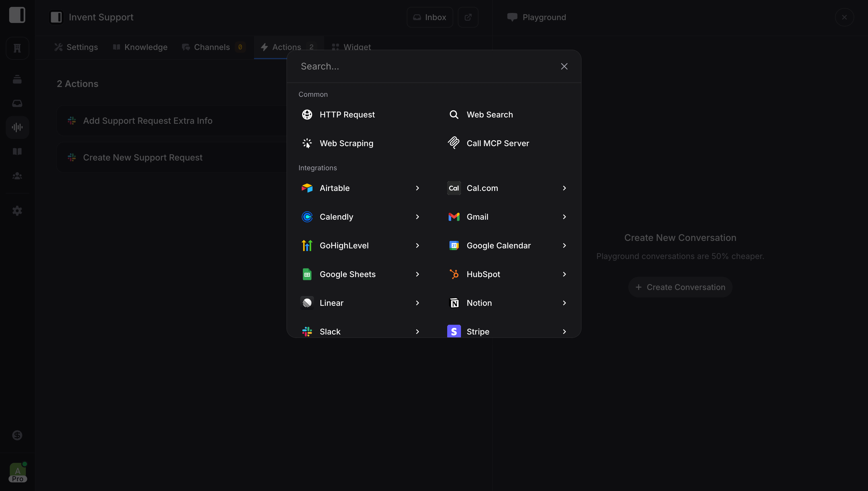Click the Google Calendar logo icon
Screen dimensions: 868x491
(454, 246)
